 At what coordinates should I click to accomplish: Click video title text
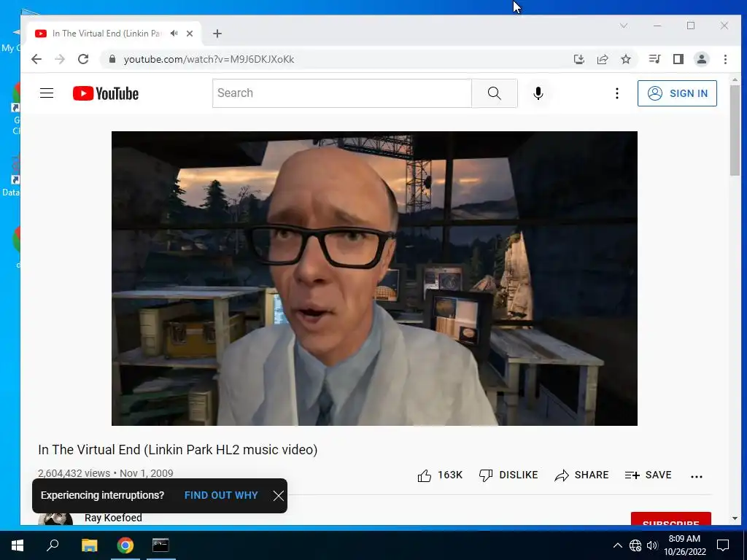[x=178, y=449]
